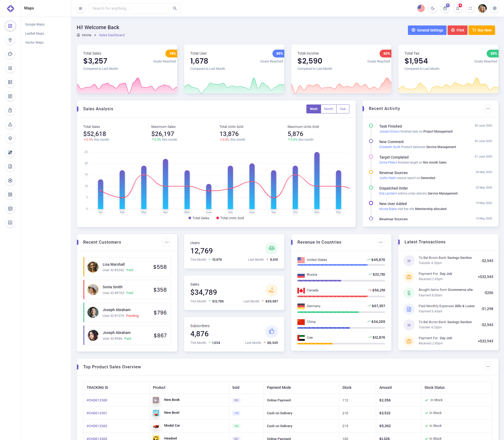Click the lock icon in sidebar
Screen dimensions: 504x440
[x=10, y=110]
